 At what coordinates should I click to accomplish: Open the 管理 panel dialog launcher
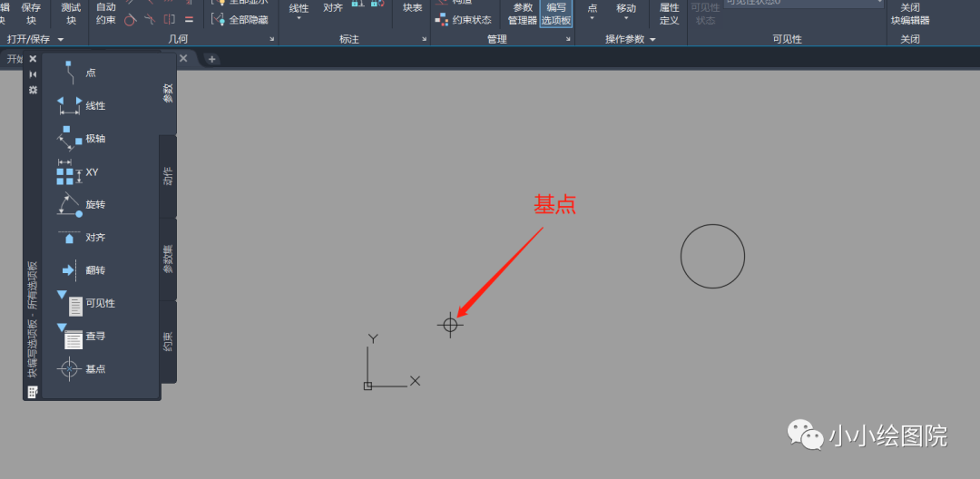click(568, 39)
